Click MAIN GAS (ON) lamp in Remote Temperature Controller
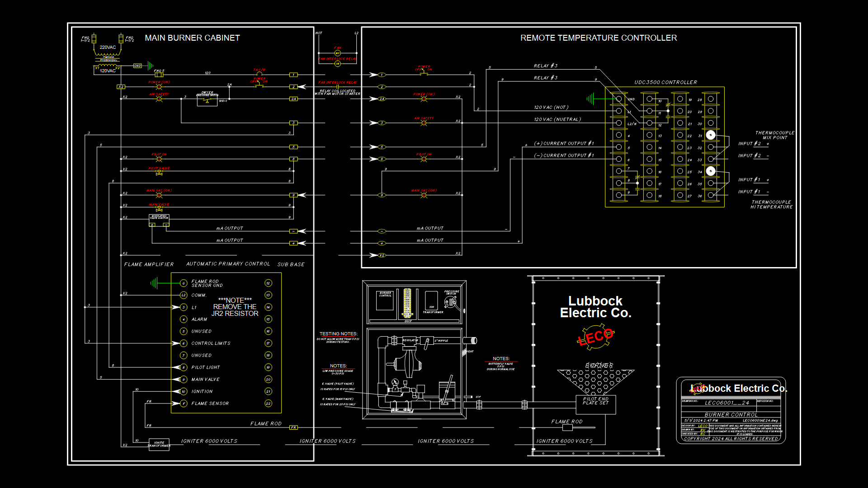Viewport: 868px width, 488px height. (424, 195)
